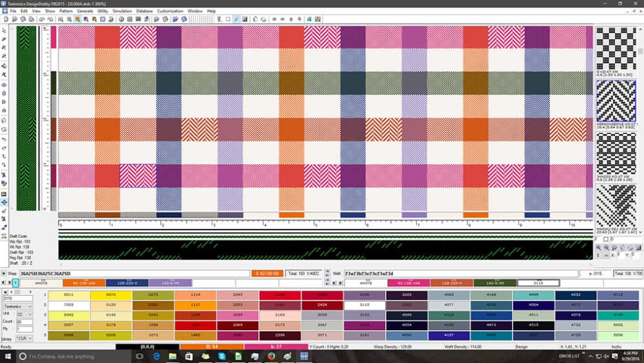This screenshot has width=644, height=363.
Task: Click zoom in icon below weave library
Action: 599,248
